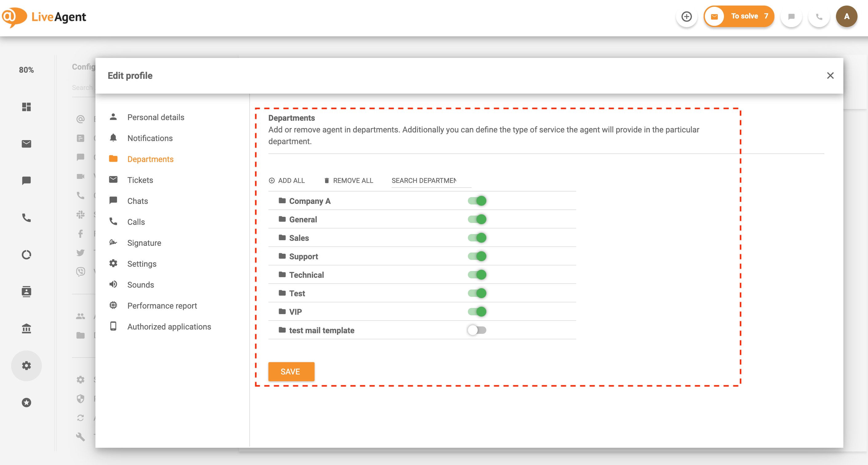Screen dimensions: 868x465
Task: Select the Signature pen icon in dialog menu
Action: click(x=144, y=242)
